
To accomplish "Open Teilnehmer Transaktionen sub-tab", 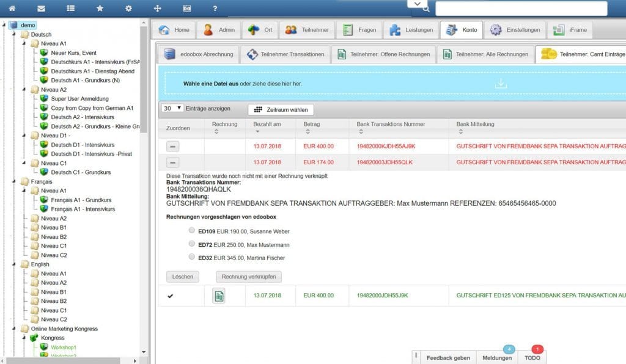I will point(285,54).
